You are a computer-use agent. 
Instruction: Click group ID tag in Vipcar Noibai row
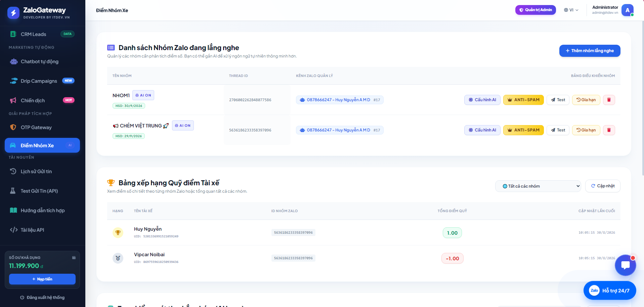[293, 258]
